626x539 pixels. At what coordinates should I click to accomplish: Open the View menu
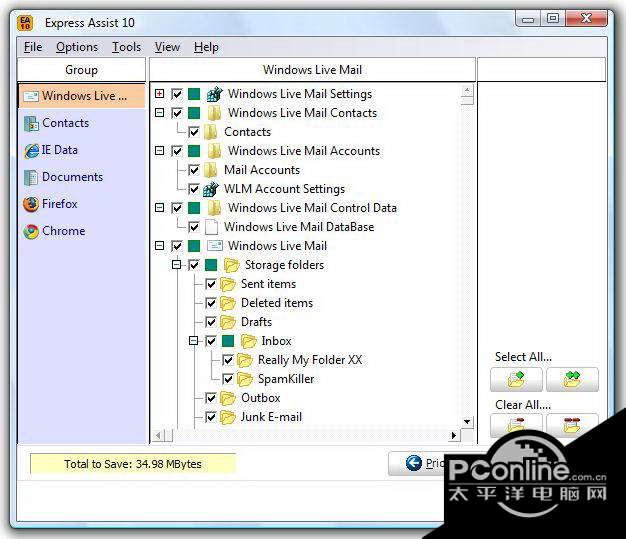point(167,47)
